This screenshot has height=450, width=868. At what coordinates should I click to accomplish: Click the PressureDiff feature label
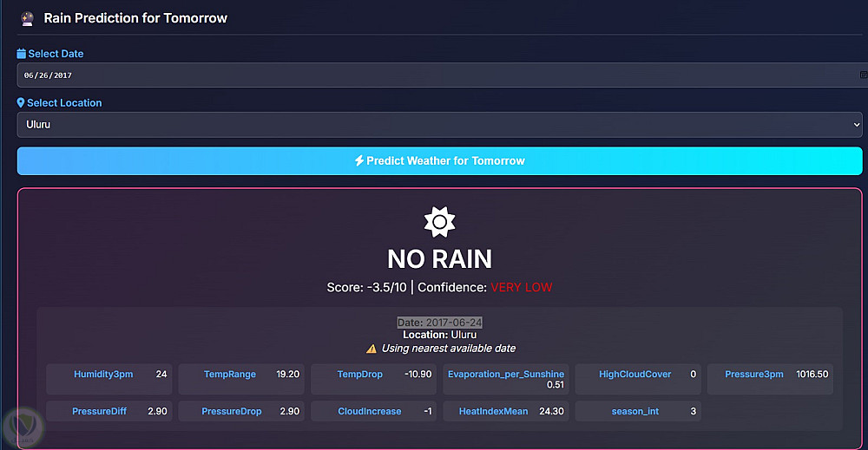99,411
